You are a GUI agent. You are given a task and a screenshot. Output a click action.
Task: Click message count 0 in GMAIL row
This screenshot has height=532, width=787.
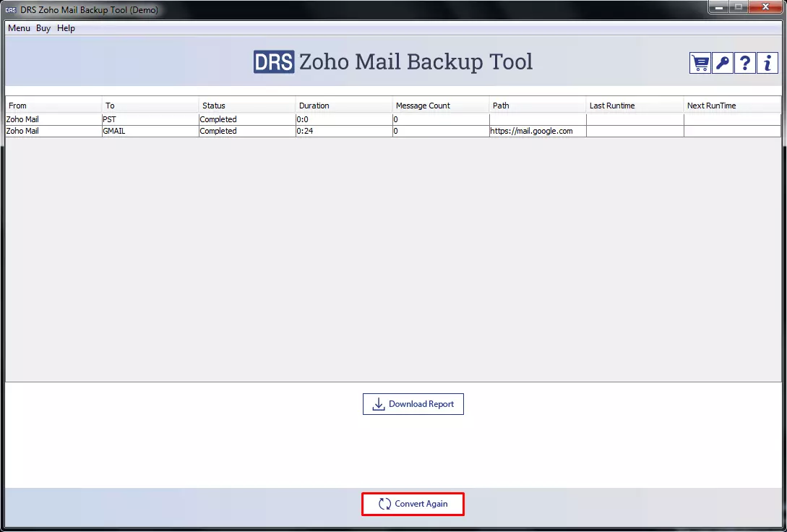click(x=441, y=131)
